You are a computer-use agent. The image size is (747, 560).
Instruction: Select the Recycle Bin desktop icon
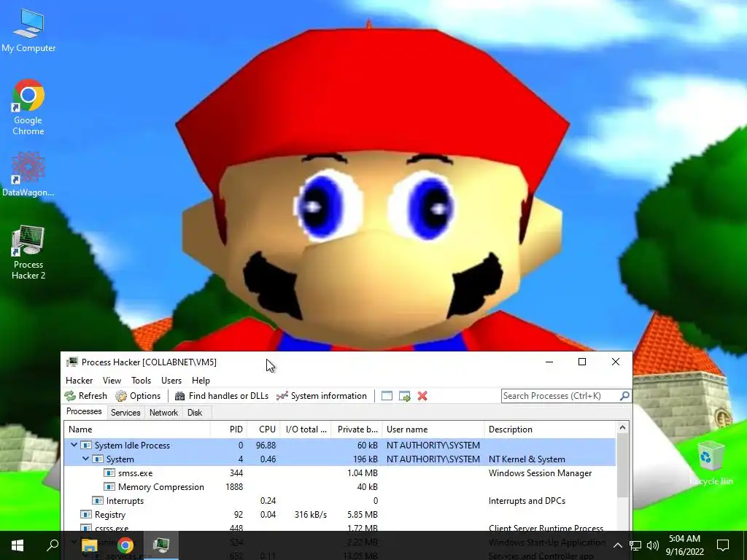(x=711, y=463)
